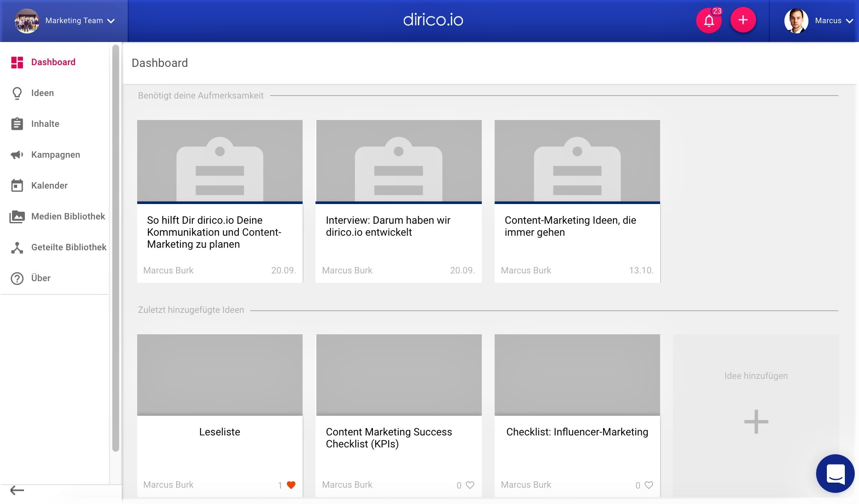The width and height of the screenshot is (859, 504).
Task: Open the Leseliste idea title
Action: pos(219,432)
